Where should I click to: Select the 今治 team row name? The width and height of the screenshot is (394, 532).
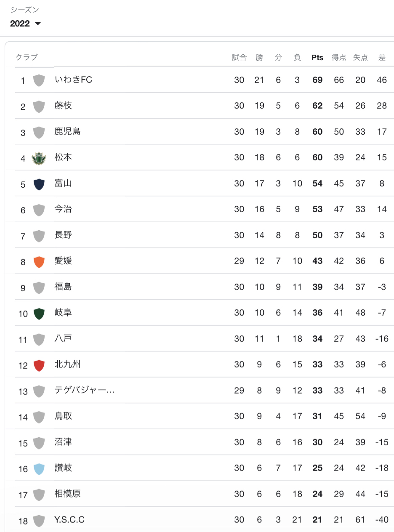(63, 209)
